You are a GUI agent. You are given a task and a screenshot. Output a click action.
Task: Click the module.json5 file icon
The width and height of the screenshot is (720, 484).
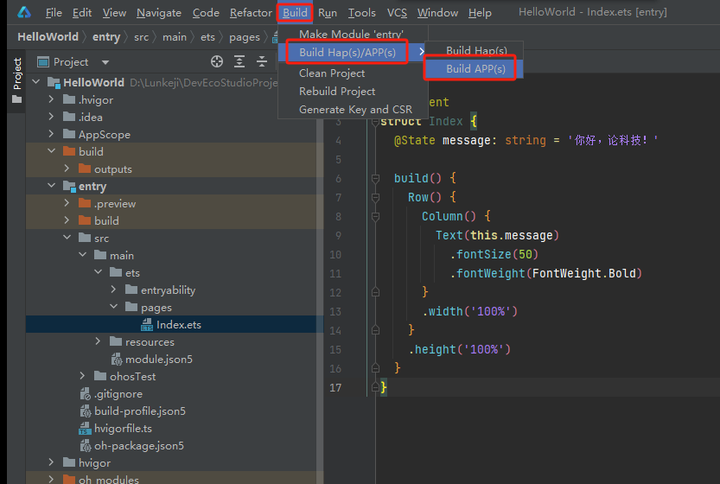point(117,359)
